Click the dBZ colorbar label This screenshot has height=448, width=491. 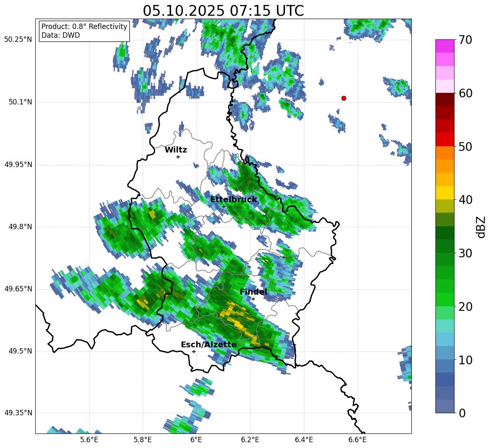(481, 227)
